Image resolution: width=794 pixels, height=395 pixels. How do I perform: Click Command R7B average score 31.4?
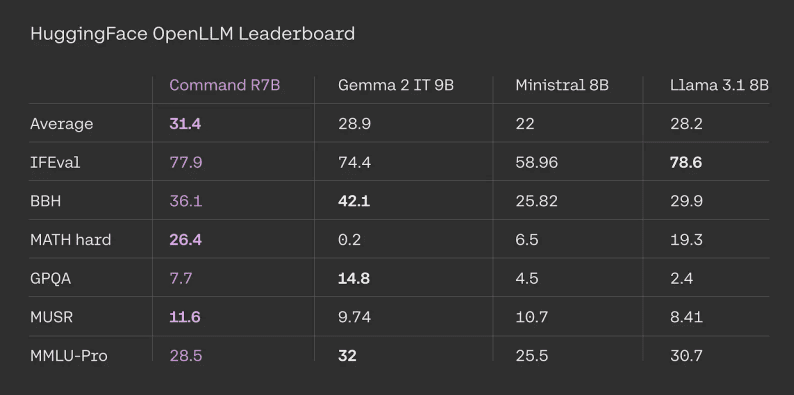click(185, 124)
